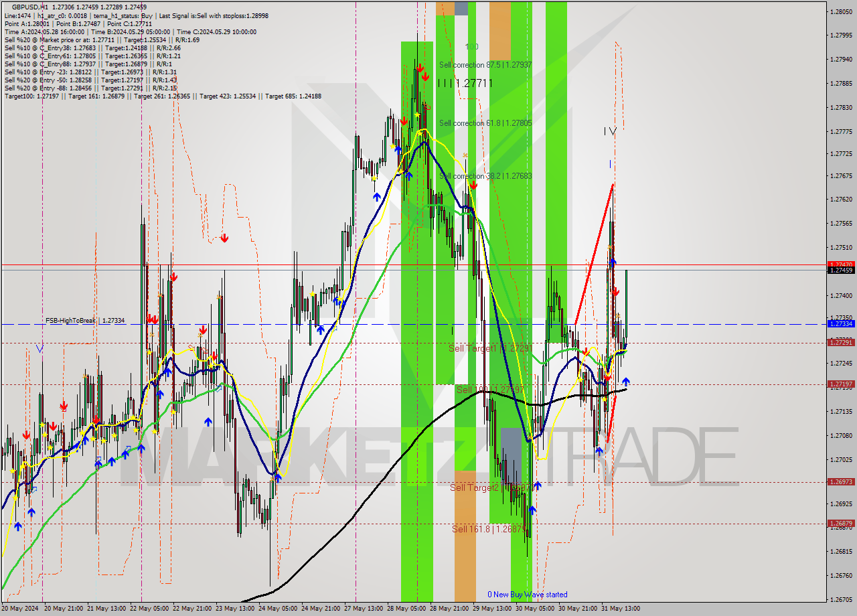The height and width of the screenshot is (616, 857).
Task: Click the '27 May 13:00' time label
Action: pos(362,609)
